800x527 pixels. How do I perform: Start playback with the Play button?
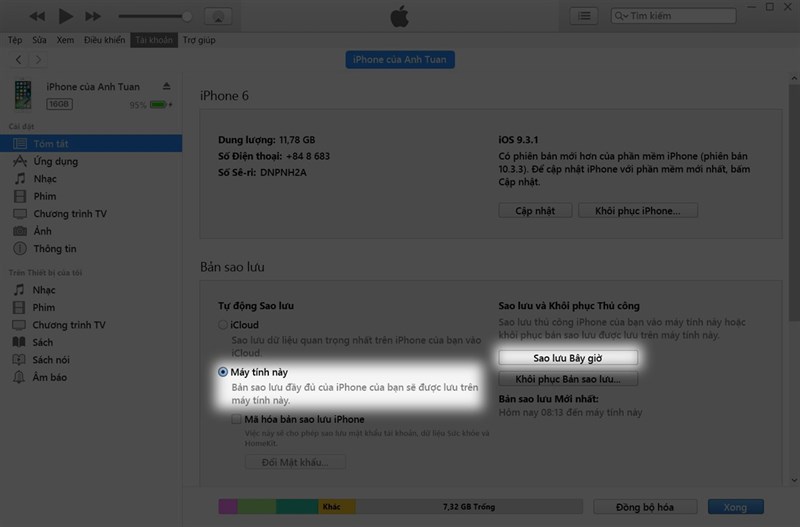[x=65, y=16]
